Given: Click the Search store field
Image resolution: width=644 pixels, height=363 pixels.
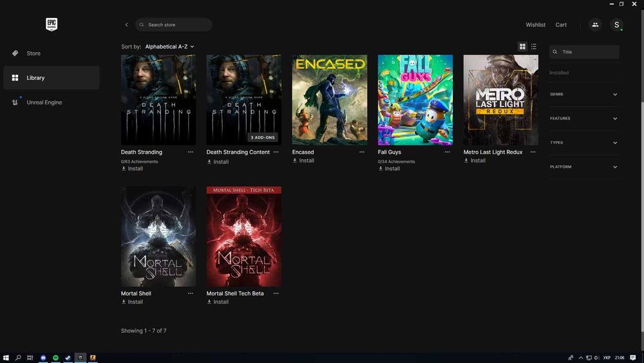Looking at the screenshot, I should click(x=174, y=25).
